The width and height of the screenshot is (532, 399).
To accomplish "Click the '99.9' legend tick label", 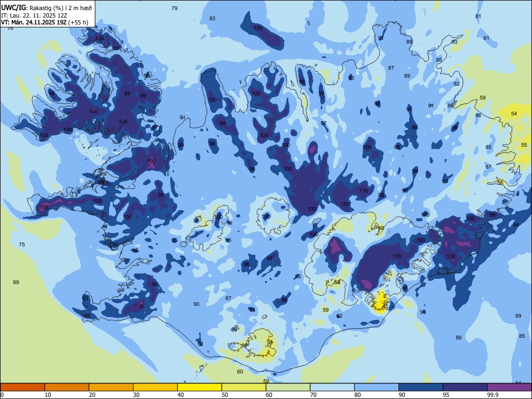I will pyautogui.click(x=493, y=395).
